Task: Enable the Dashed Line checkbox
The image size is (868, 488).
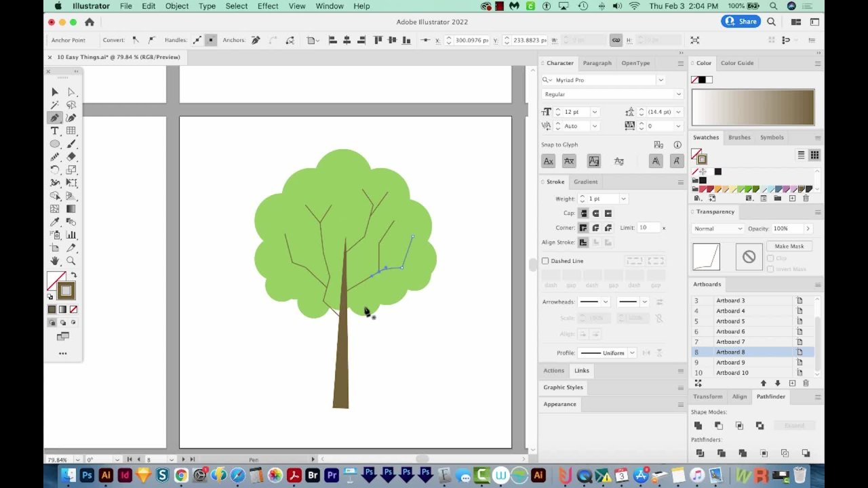Action: (x=545, y=261)
